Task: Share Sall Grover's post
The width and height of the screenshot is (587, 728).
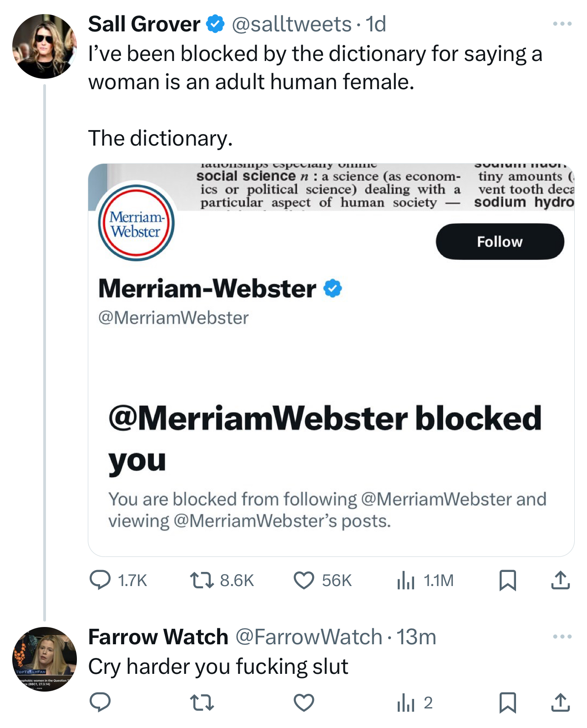Action: 560,580
